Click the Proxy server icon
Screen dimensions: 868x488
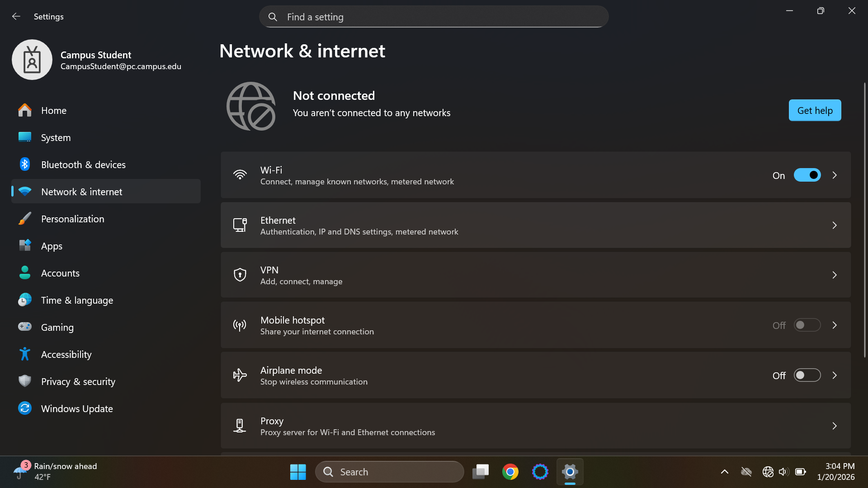tap(240, 425)
